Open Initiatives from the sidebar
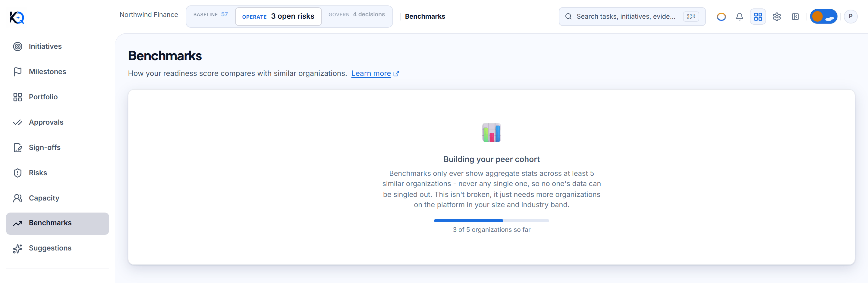 (57, 46)
